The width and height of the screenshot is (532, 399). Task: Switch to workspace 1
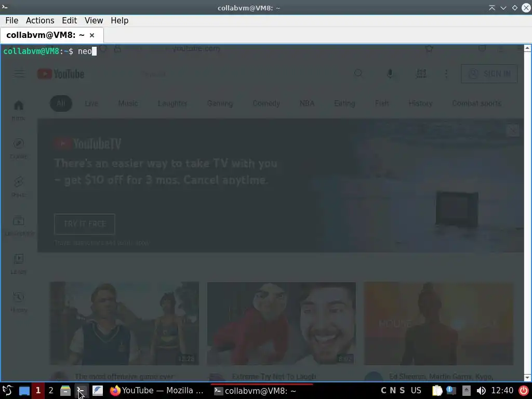[38, 391]
